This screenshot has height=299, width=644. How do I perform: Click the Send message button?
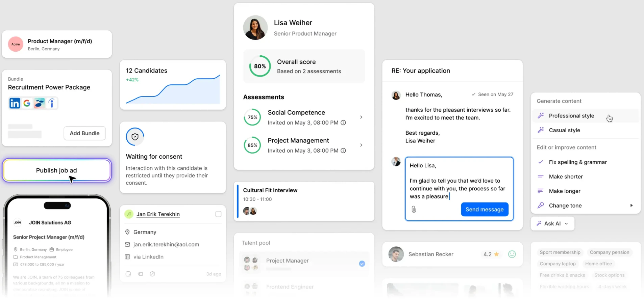click(x=485, y=210)
